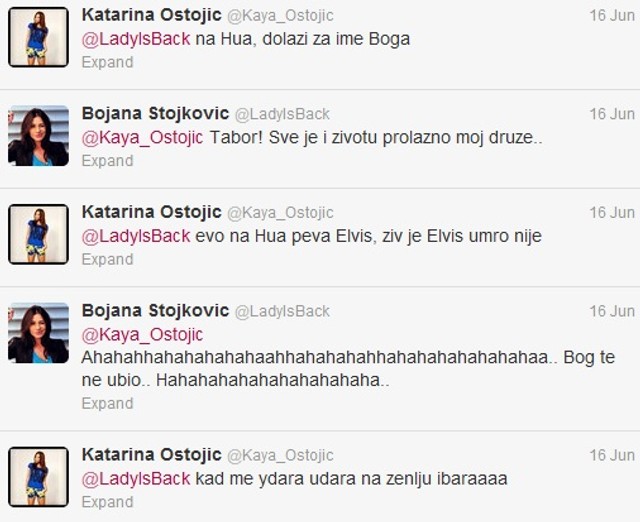The width and height of the screenshot is (640, 522).
Task: Click Katarina's avatar beside the last tweet
Action: click(38, 477)
